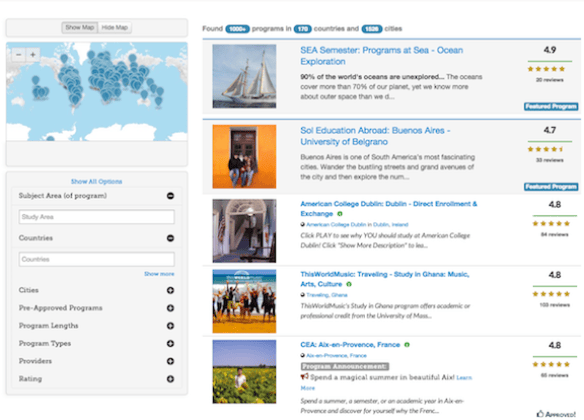Screen dimensions: 584x420
Task: Expand the Program Lengths filter
Action: click(x=170, y=326)
